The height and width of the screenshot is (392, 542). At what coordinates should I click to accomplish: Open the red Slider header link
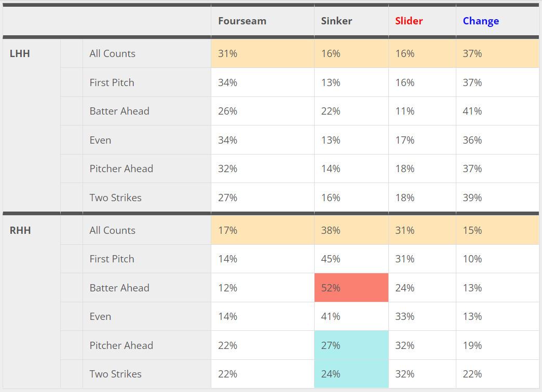click(x=409, y=21)
